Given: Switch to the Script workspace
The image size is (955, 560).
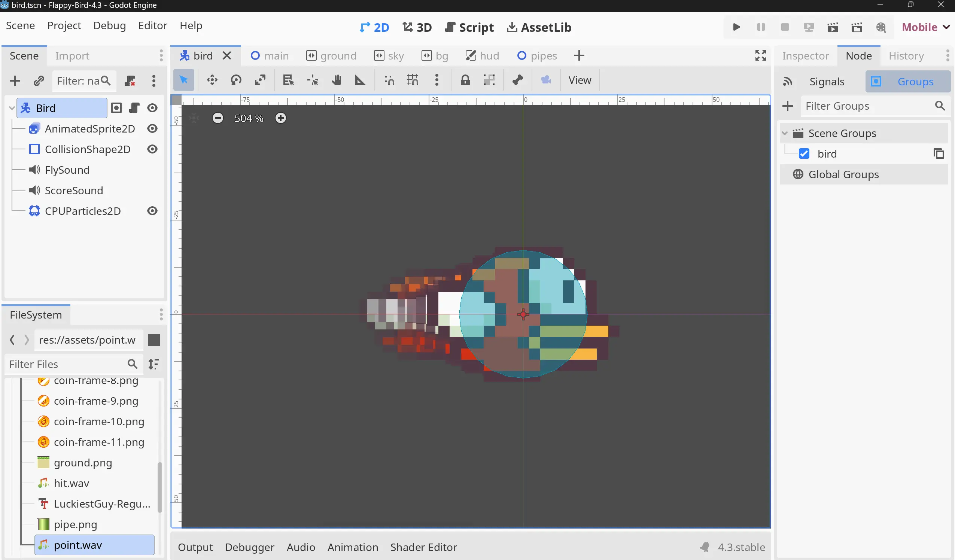Looking at the screenshot, I should [x=469, y=27].
